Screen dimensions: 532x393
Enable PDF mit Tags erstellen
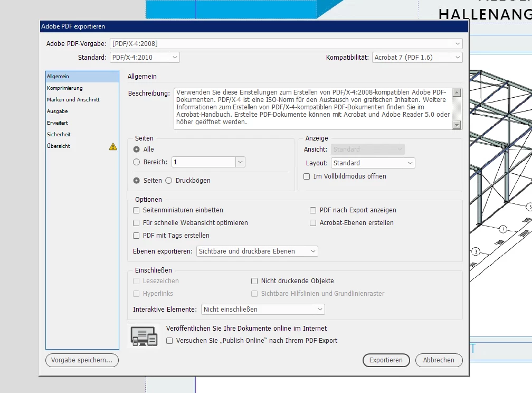click(x=136, y=236)
